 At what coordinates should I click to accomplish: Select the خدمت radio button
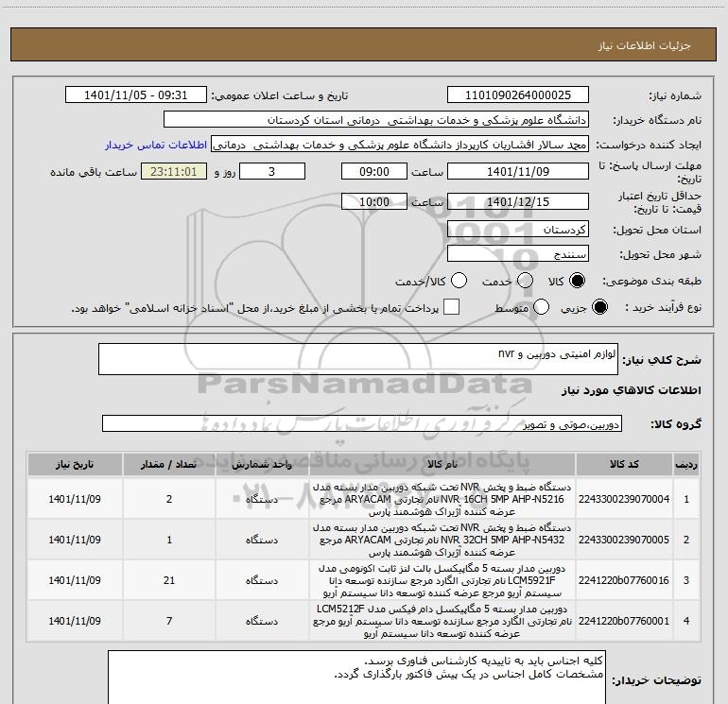click(525, 281)
